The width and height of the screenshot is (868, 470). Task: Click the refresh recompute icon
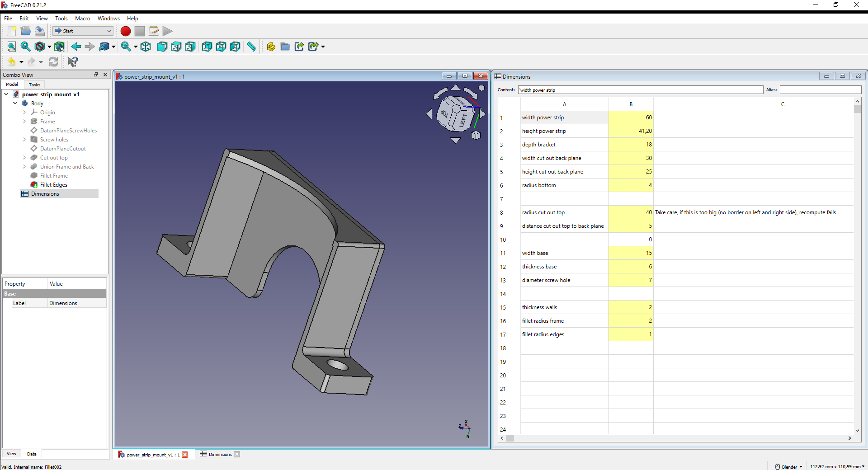pyautogui.click(x=53, y=62)
